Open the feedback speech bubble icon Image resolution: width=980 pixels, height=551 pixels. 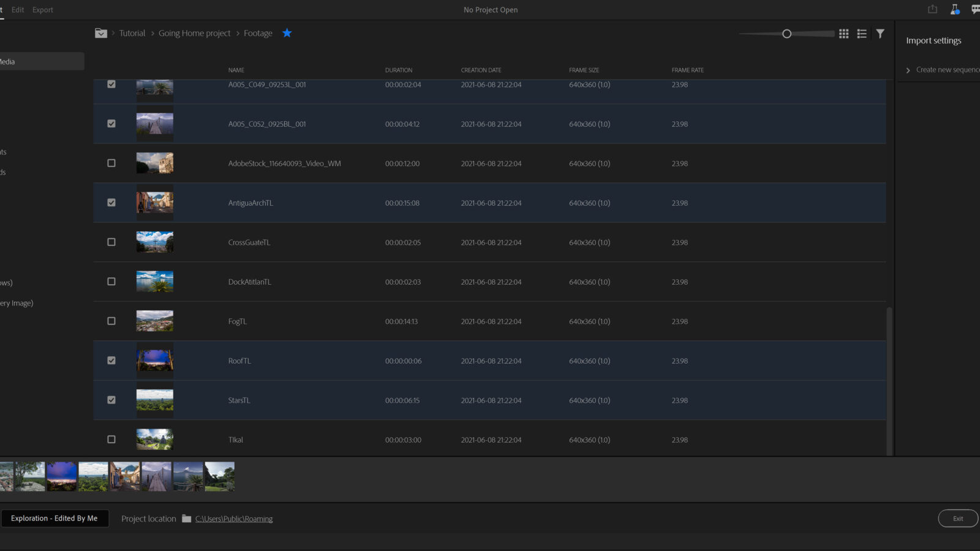(x=975, y=9)
